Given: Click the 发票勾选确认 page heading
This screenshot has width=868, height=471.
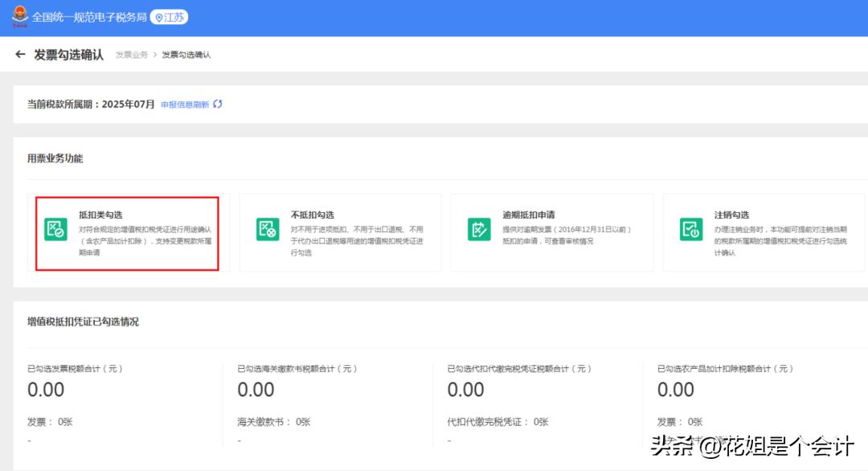Looking at the screenshot, I should 68,54.
